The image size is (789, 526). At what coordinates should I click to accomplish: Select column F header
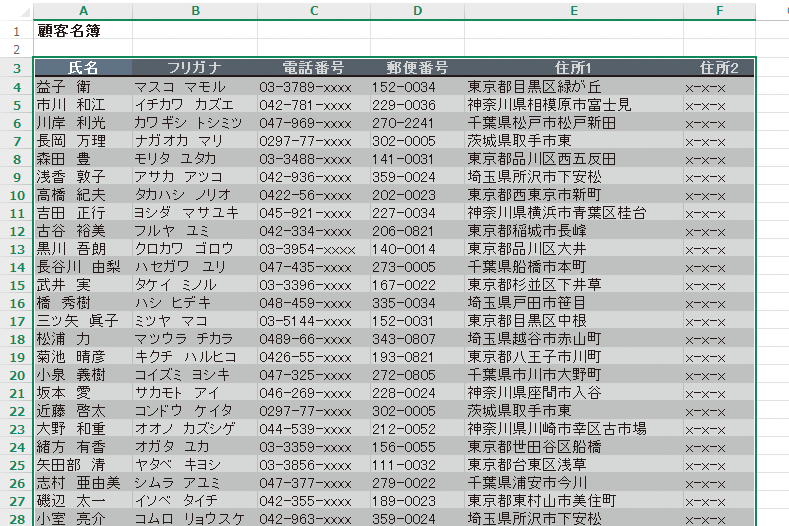click(x=720, y=11)
